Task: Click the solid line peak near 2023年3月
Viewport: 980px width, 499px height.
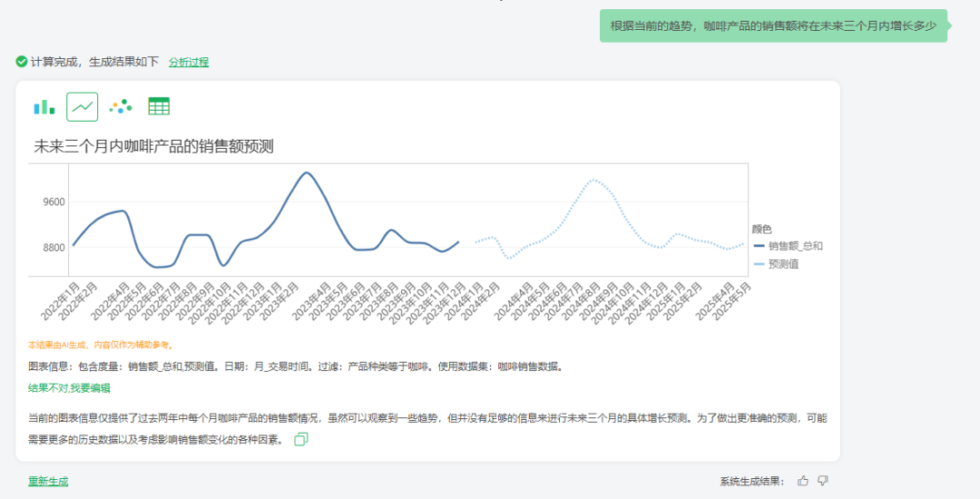Action: (306, 172)
